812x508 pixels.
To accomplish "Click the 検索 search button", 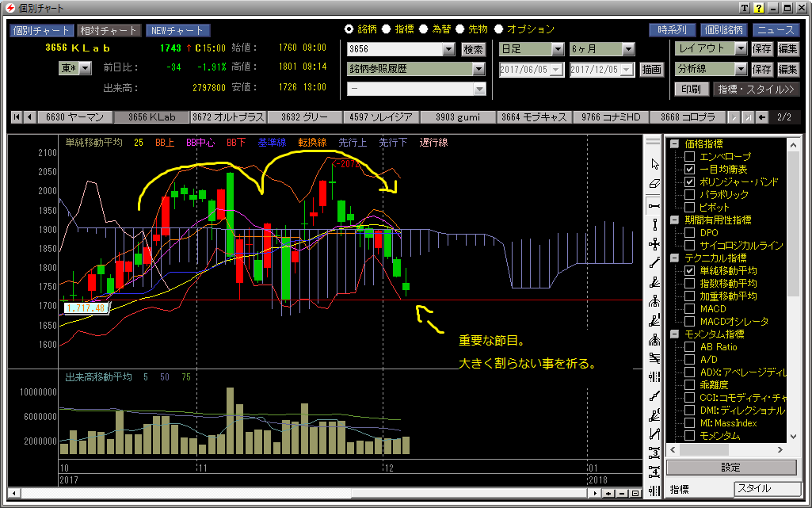I will coord(473,49).
